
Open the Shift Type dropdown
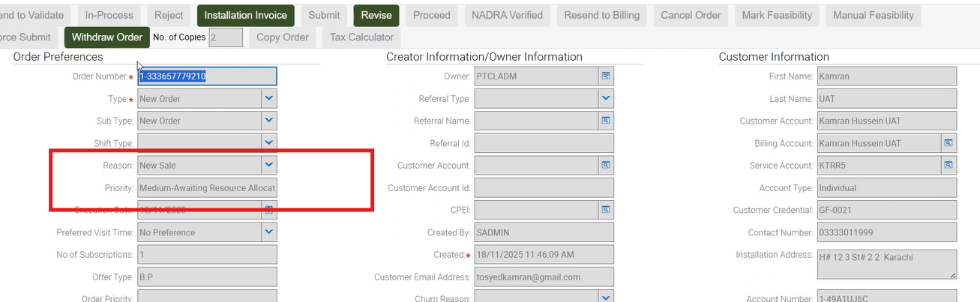click(269, 142)
